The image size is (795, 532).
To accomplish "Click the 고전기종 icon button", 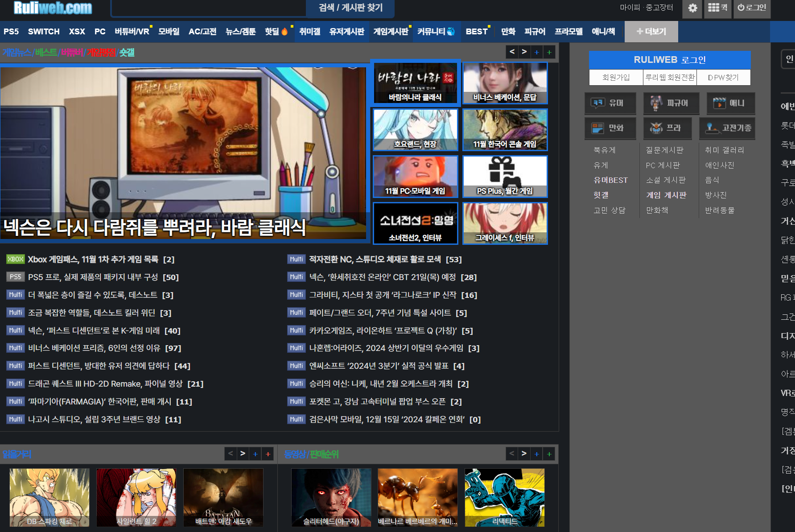I will pos(727,128).
